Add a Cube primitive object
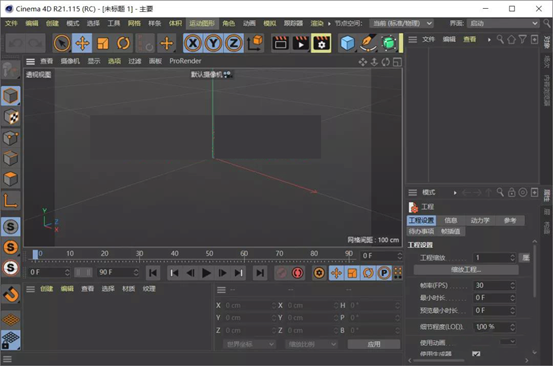The height and width of the screenshot is (366, 553). point(347,43)
